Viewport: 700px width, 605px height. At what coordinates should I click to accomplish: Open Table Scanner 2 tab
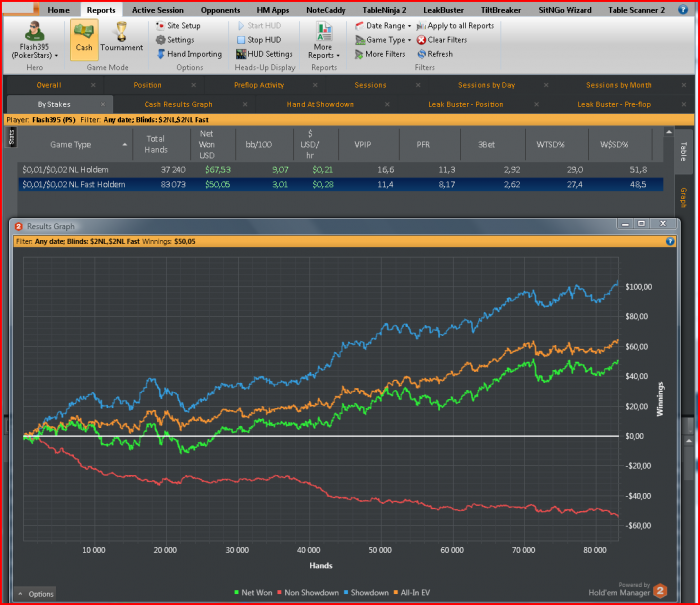point(636,10)
